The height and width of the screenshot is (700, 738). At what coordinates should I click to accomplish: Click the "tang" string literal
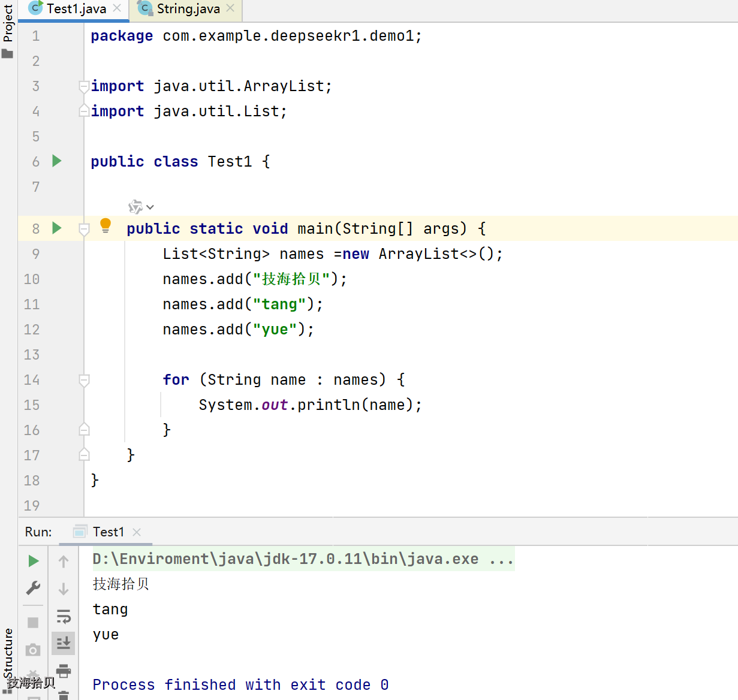tap(279, 304)
